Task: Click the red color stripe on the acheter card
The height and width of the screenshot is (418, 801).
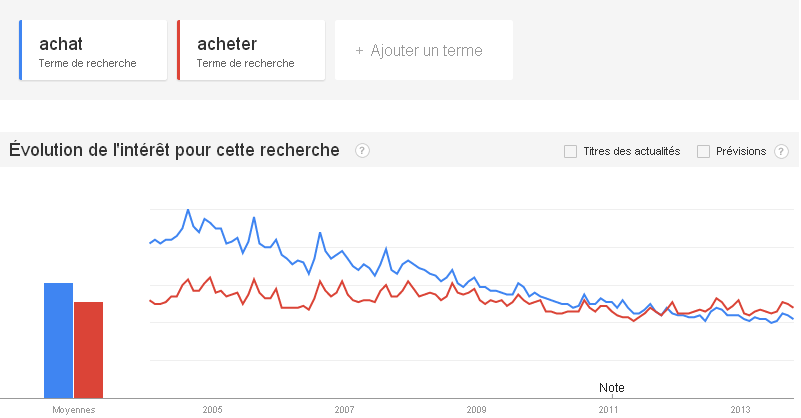Action: (178, 50)
